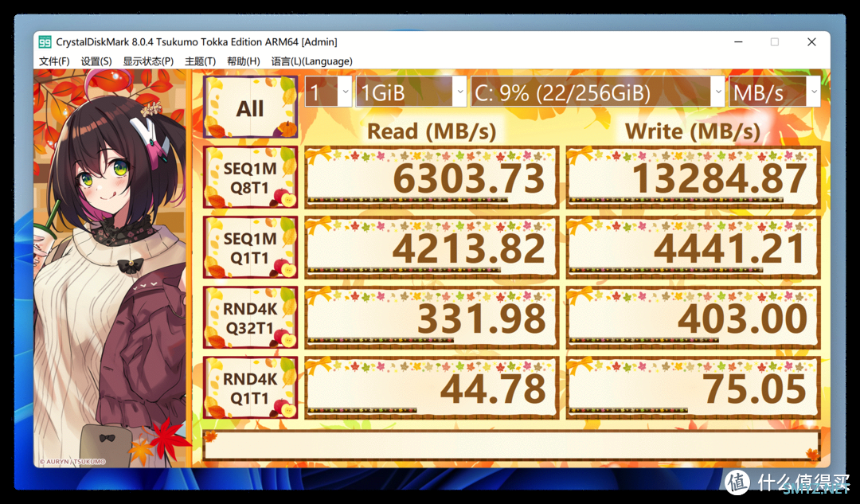Open the 显示状态(P) menu
Screen dimensions: 860x504
click(148, 61)
